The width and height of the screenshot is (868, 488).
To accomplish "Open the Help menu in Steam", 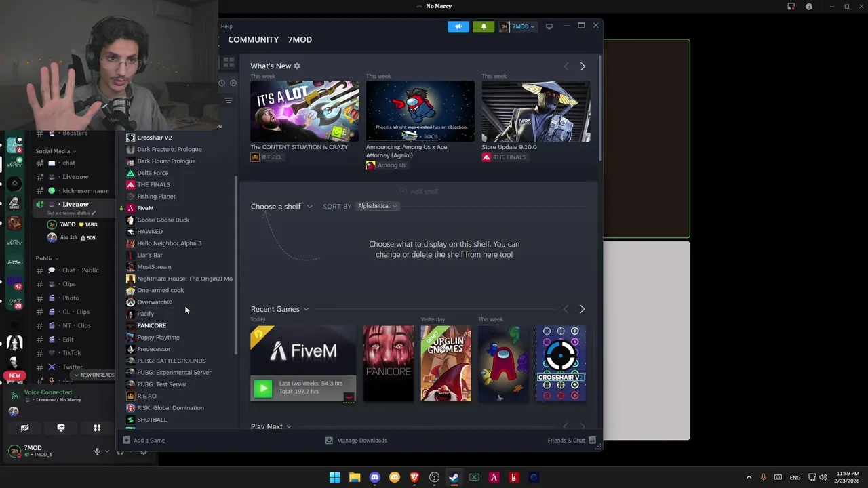I will click(x=226, y=26).
